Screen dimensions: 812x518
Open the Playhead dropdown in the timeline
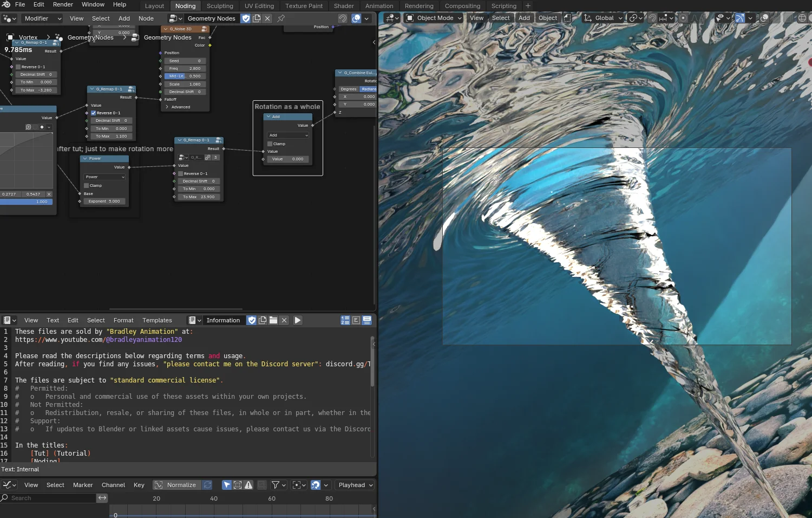pos(355,485)
